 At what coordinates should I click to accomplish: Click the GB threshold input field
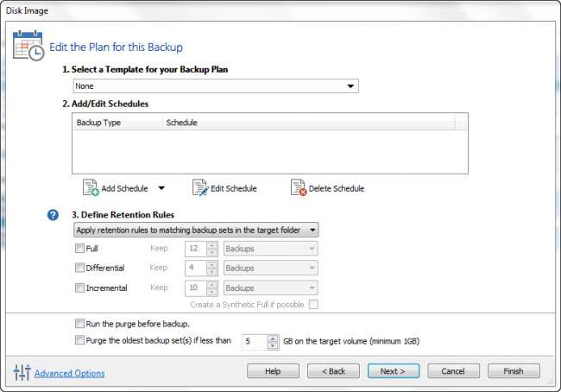click(256, 341)
